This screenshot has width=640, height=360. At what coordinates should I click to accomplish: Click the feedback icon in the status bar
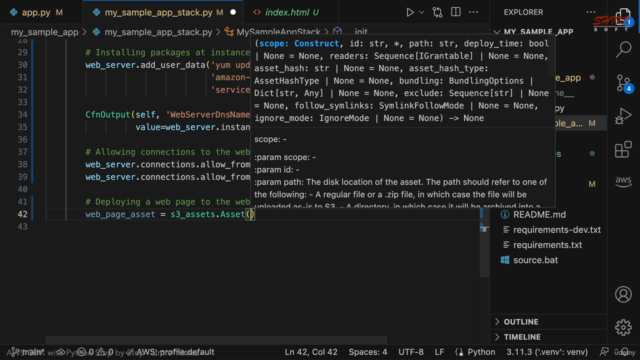pos(604,352)
